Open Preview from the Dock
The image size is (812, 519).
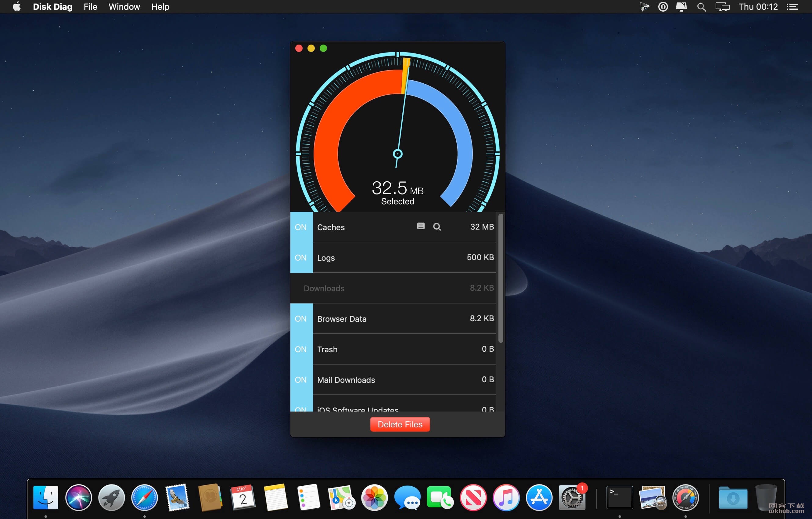click(x=652, y=497)
